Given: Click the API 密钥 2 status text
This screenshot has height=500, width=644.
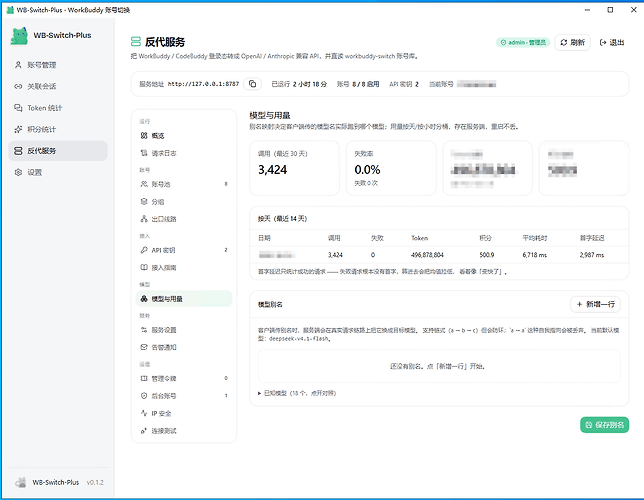Looking at the screenshot, I should 404,84.
